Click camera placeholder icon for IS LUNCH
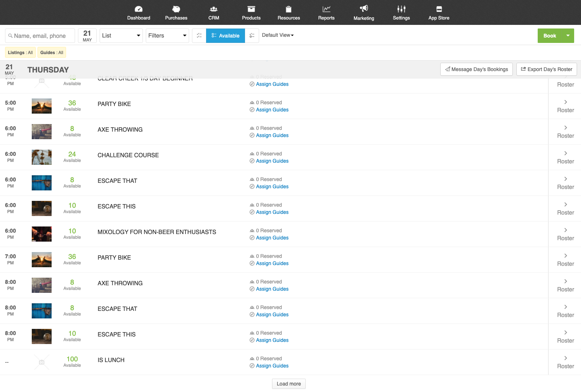The image size is (581, 392). tap(41, 362)
